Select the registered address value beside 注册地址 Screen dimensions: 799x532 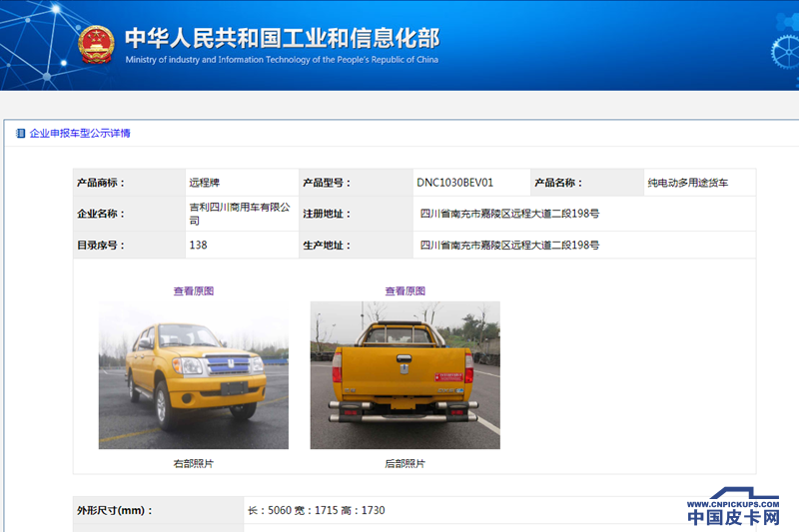click(x=509, y=214)
